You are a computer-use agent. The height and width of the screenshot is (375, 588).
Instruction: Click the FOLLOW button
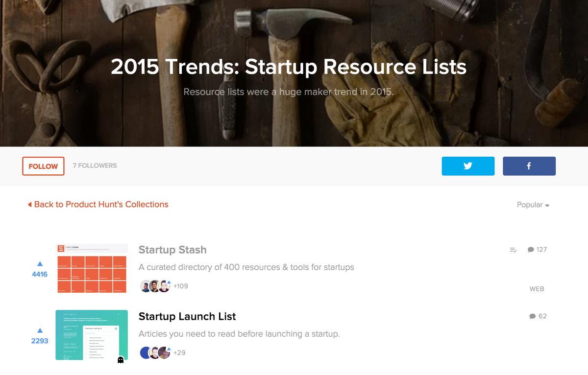pyautogui.click(x=43, y=166)
